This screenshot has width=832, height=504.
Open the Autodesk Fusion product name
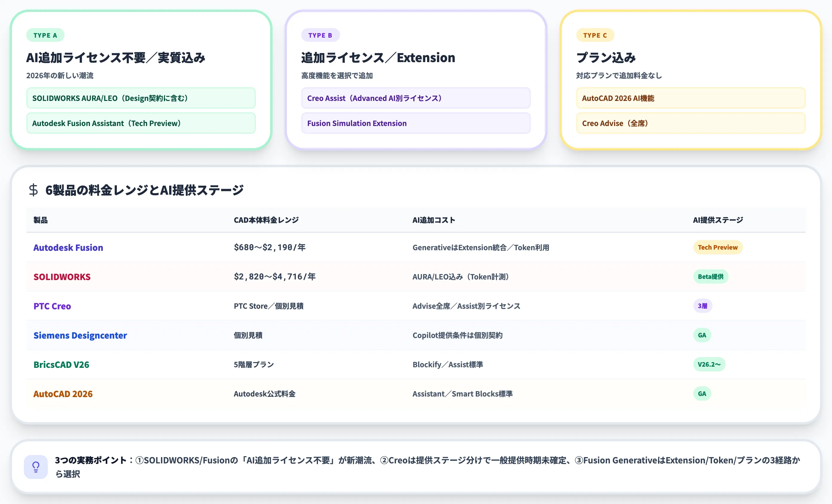pyautogui.click(x=68, y=248)
